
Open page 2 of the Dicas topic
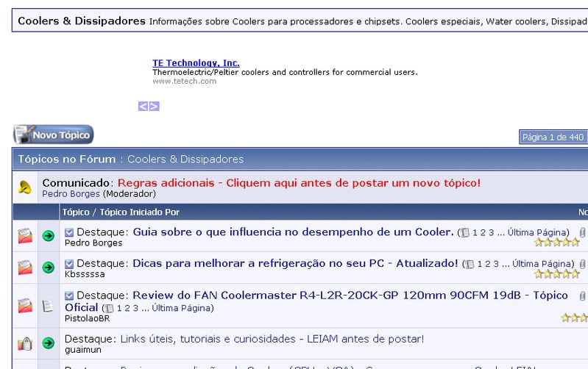pos(486,264)
